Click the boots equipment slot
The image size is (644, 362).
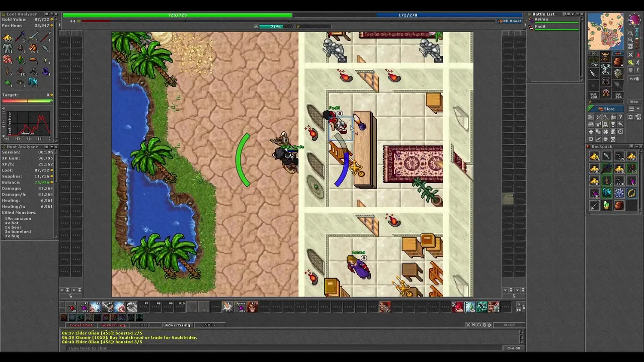point(606,93)
